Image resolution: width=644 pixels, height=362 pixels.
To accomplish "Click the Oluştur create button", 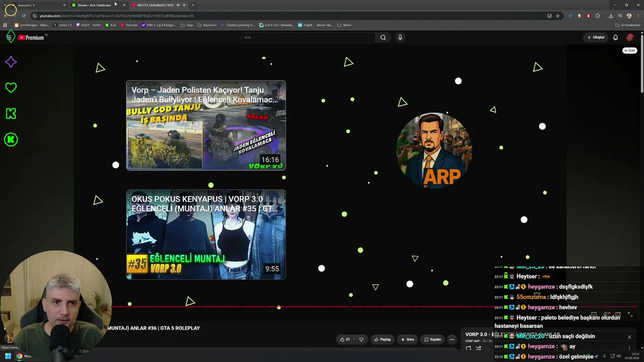I will (x=596, y=37).
